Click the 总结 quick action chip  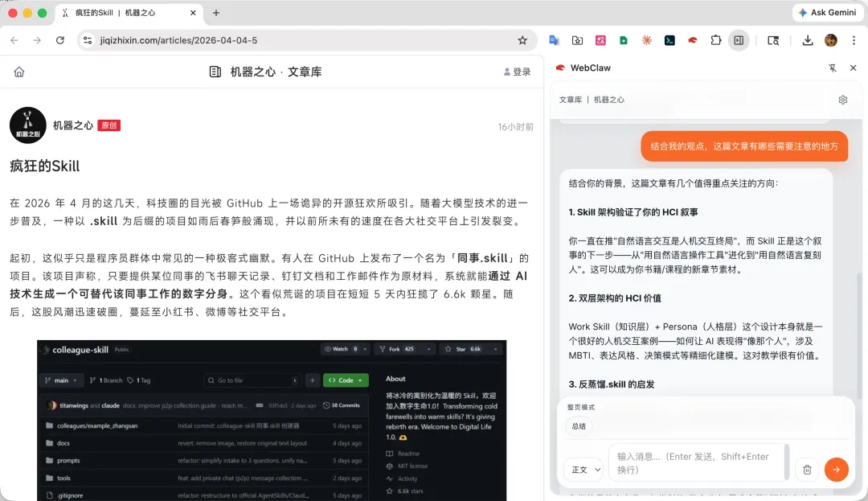579,426
